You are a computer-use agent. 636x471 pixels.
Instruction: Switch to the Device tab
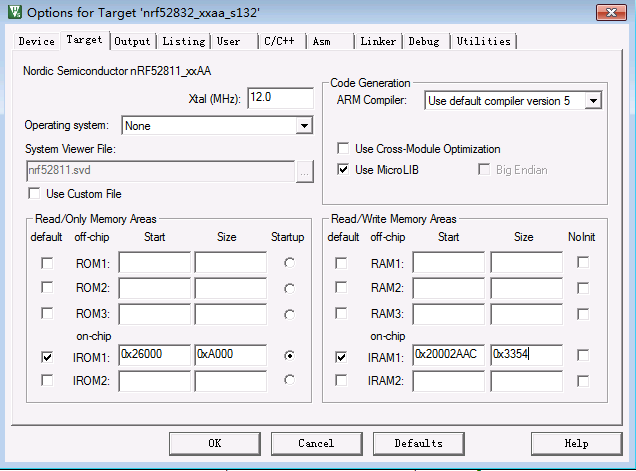[37, 41]
